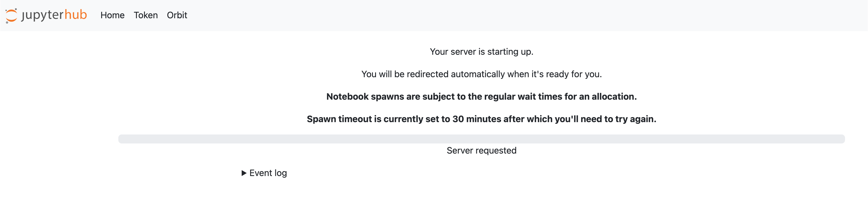Click the "Your server is starting up." text
Image resolution: width=868 pixels, height=210 pixels.
pyautogui.click(x=481, y=52)
